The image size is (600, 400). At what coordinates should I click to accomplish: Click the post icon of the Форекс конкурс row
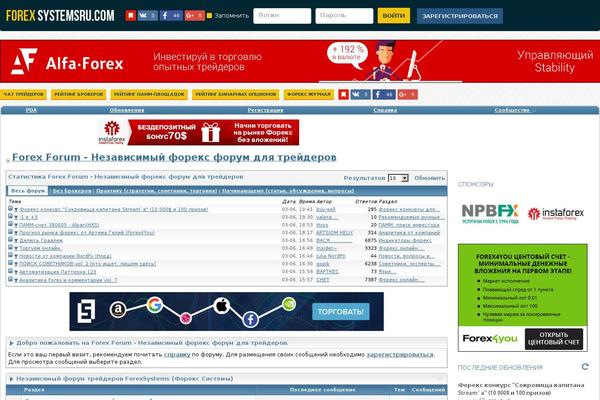[x=10, y=209]
